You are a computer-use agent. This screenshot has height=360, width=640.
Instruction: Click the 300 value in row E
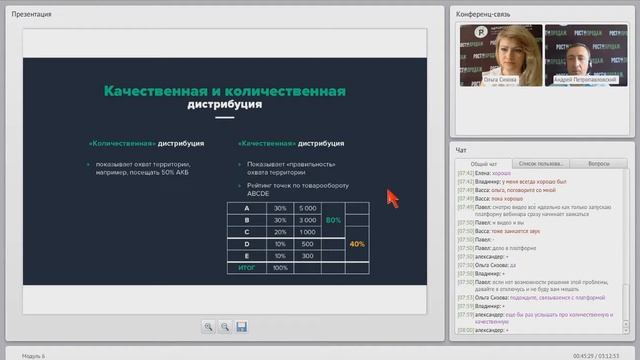point(307,256)
